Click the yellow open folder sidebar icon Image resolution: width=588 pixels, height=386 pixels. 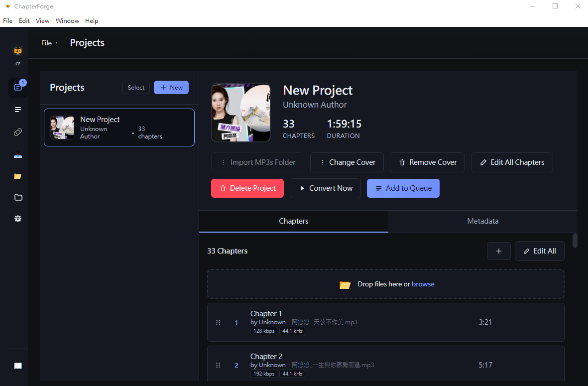point(17,176)
